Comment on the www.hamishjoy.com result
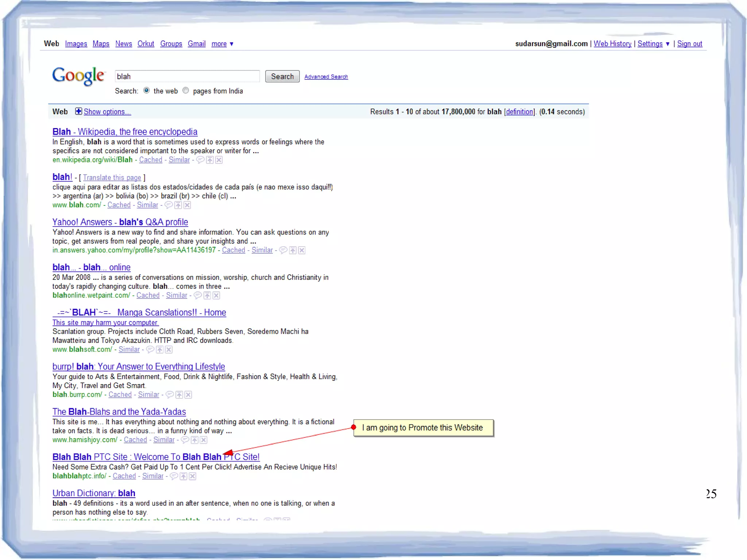Viewport: 747px width, 560px height. (x=185, y=440)
